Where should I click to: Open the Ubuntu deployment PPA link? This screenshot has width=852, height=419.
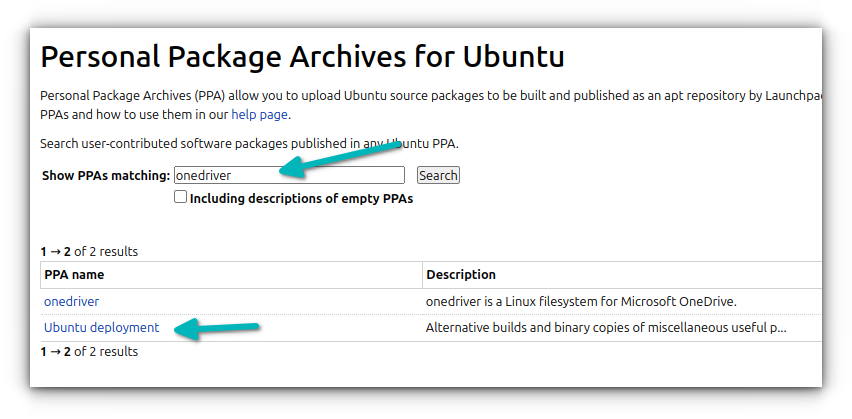(x=101, y=327)
